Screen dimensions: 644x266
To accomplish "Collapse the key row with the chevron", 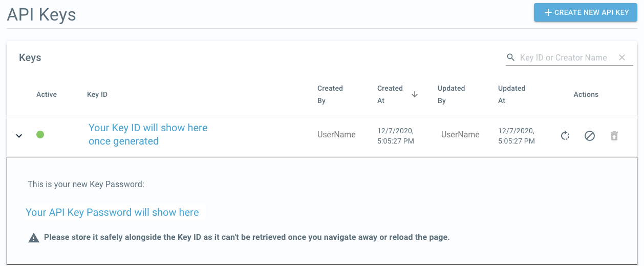I will pos(19,135).
